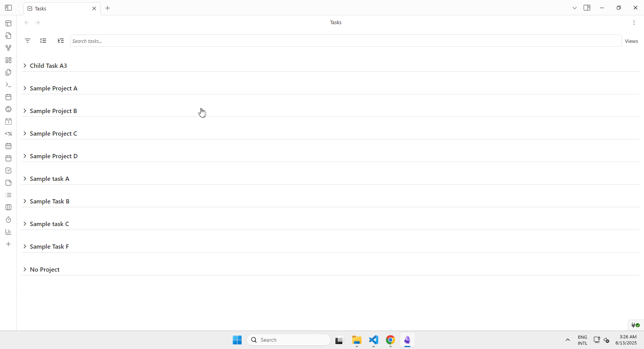Expand the Sample Project A group
The image size is (644, 349).
(x=25, y=88)
